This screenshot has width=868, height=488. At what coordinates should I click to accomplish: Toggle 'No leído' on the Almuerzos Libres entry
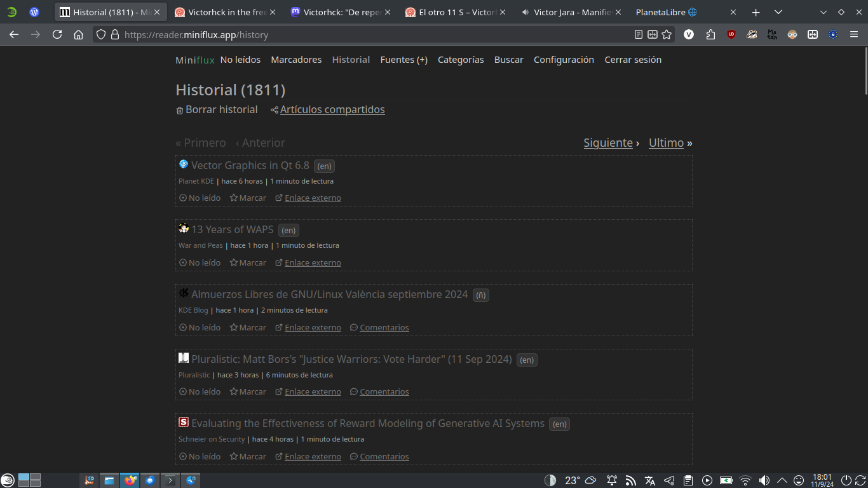[200, 327]
